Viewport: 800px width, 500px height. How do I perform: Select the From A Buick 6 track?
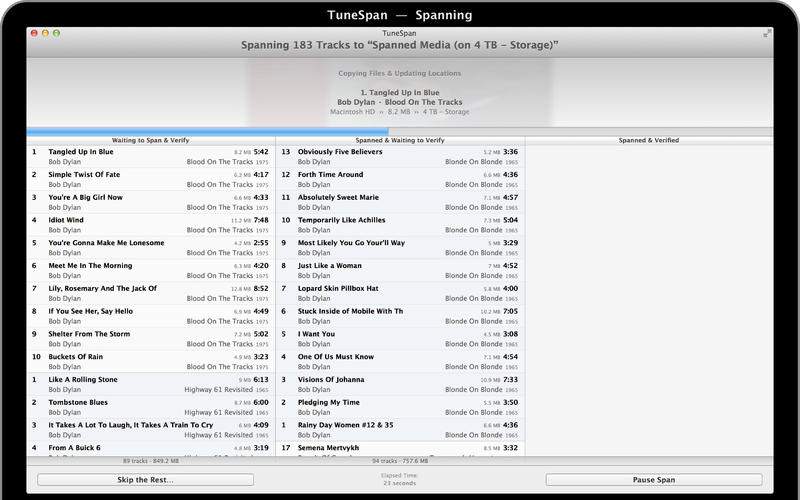[151, 449]
